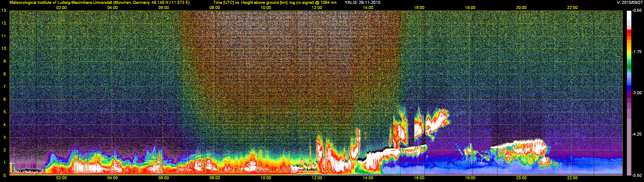Viewport: 644px width, 182px height.
Task: Click the -5.50 color scale value
Action: (x=637, y=175)
